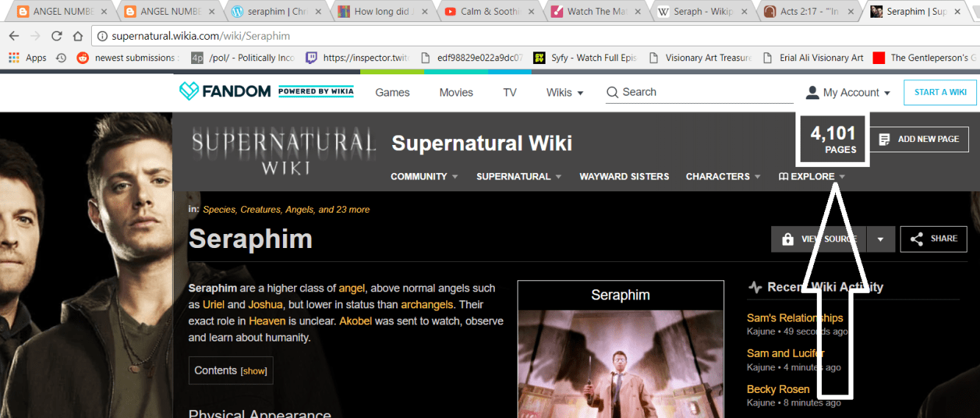The width and height of the screenshot is (980, 418).
Task: Open the WAYWARD SISTERS nav link
Action: point(624,177)
